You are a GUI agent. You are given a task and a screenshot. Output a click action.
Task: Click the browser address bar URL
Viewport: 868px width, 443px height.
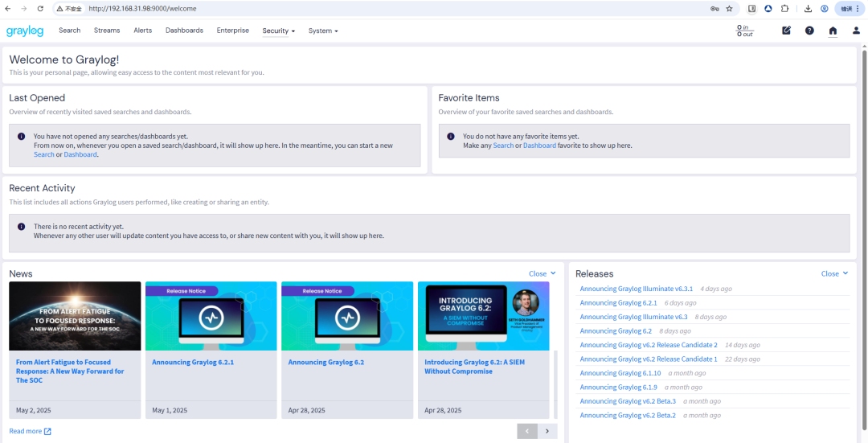pyautogui.click(x=142, y=9)
